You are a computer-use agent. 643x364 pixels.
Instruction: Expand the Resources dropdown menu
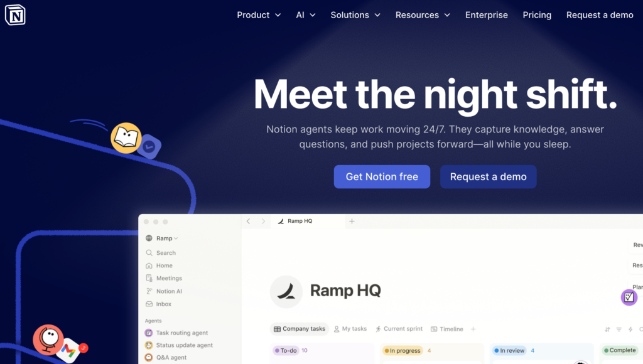(423, 15)
